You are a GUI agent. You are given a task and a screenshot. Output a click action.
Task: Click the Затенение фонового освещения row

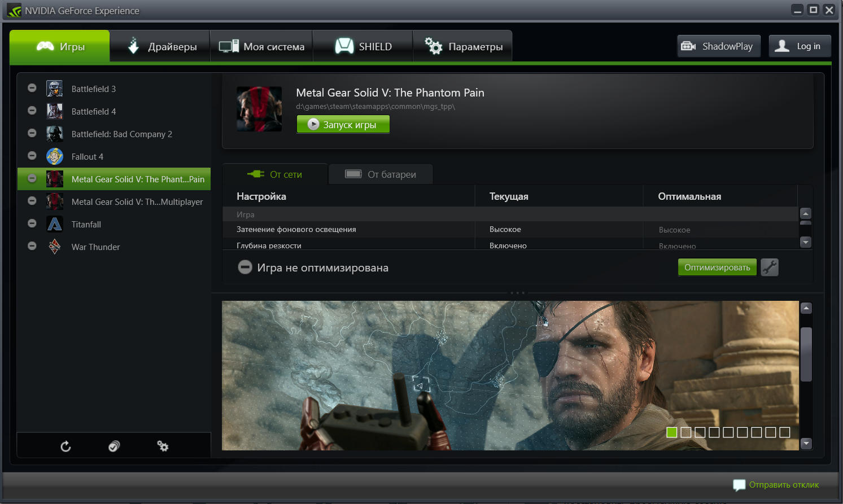coord(510,229)
